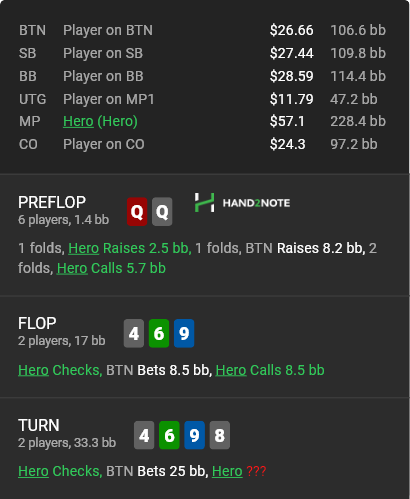Click the green 6 card on the flop
Image resolution: width=410 pixels, height=499 pixels.
click(x=159, y=333)
